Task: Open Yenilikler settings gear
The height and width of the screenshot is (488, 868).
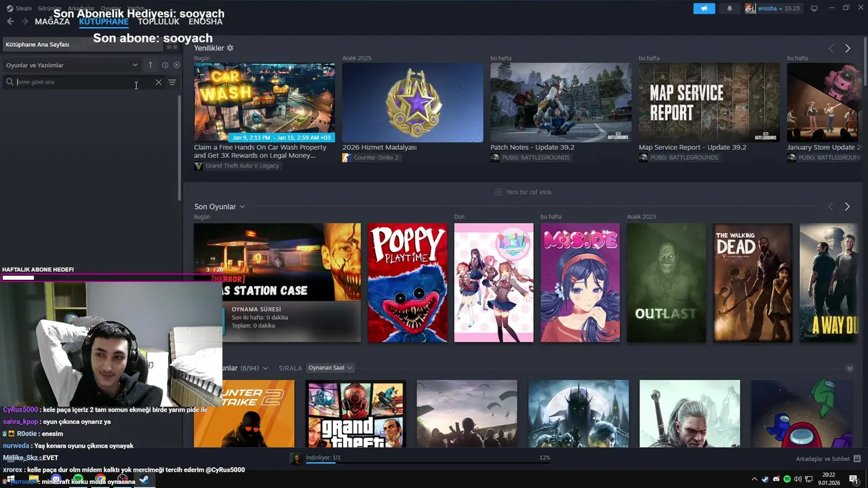Action: pos(230,48)
